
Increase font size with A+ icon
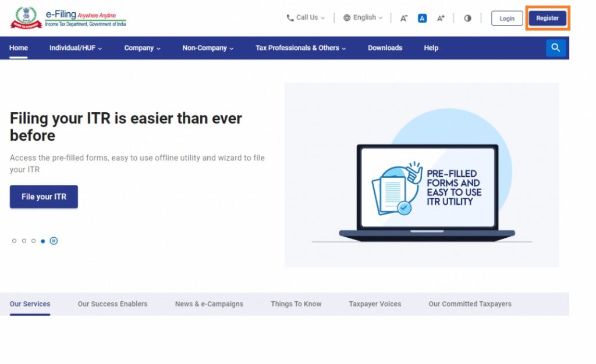click(441, 18)
